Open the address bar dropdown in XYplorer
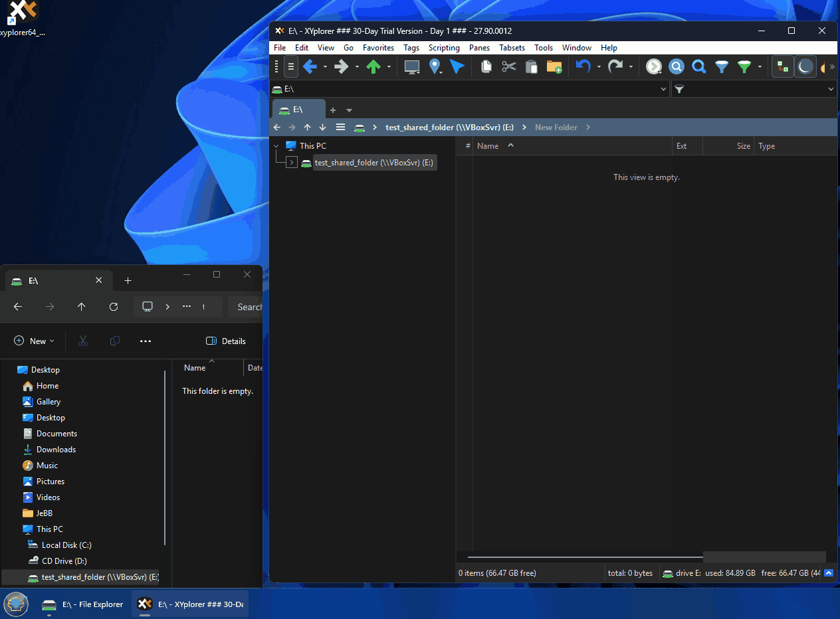This screenshot has height=619, width=840. click(663, 89)
